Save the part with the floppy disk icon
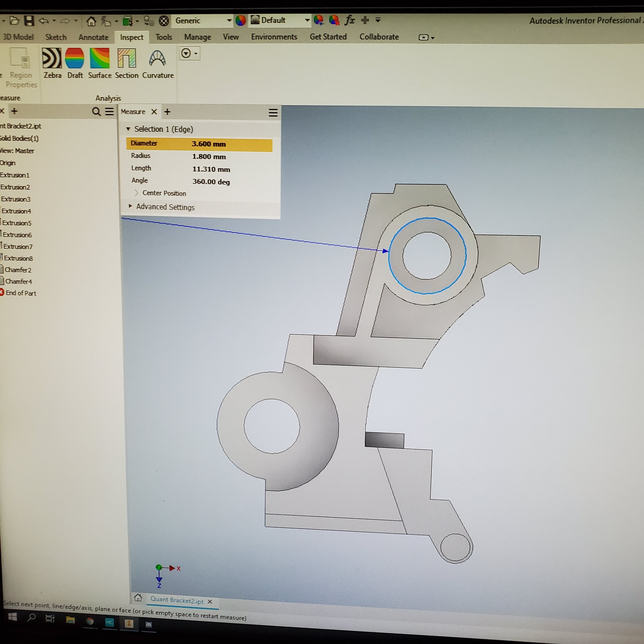Image resolution: width=644 pixels, height=644 pixels. [29, 21]
